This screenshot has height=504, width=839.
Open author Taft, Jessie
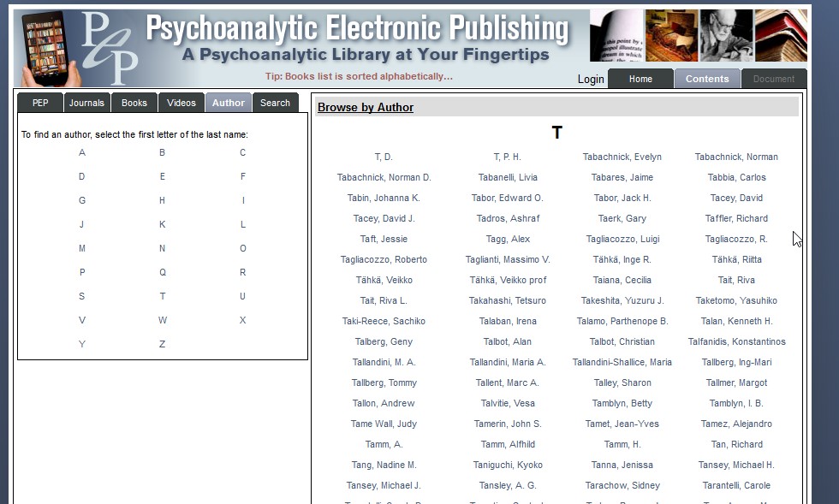click(x=384, y=239)
